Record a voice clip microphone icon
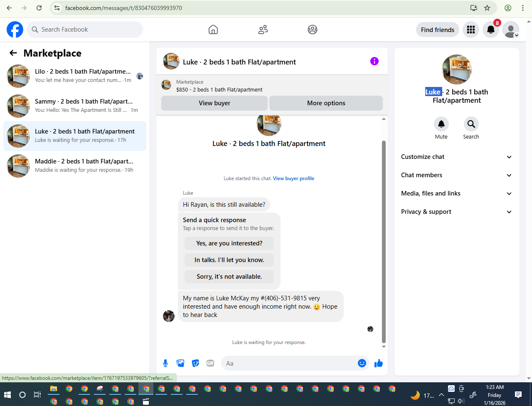This screenshot has height=406, width=532. pyautogui.click(x=165, y=363)
